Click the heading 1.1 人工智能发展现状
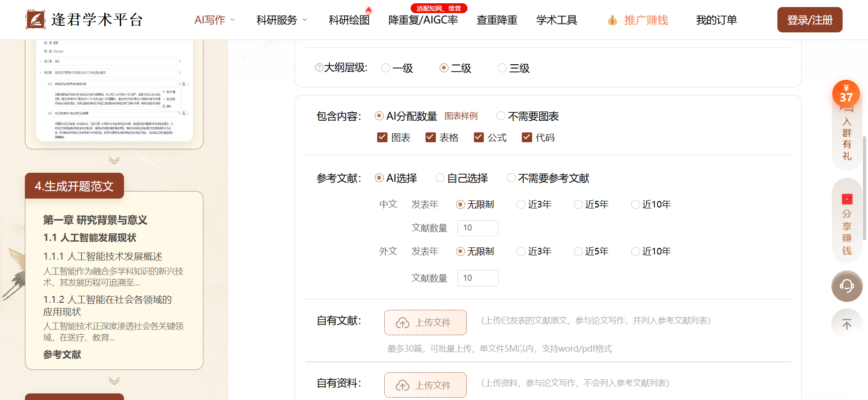The width and height of the screenshot is (868, 400). (90, 238)
